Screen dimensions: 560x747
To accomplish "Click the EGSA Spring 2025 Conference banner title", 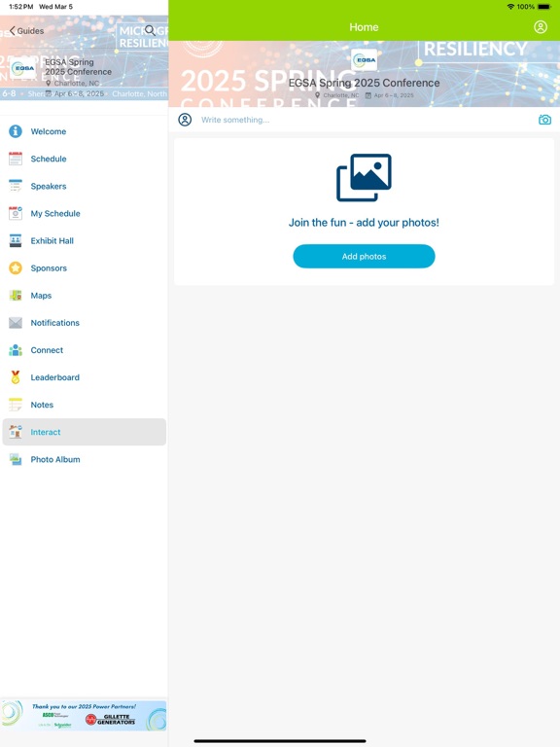I will click(364, 83).
